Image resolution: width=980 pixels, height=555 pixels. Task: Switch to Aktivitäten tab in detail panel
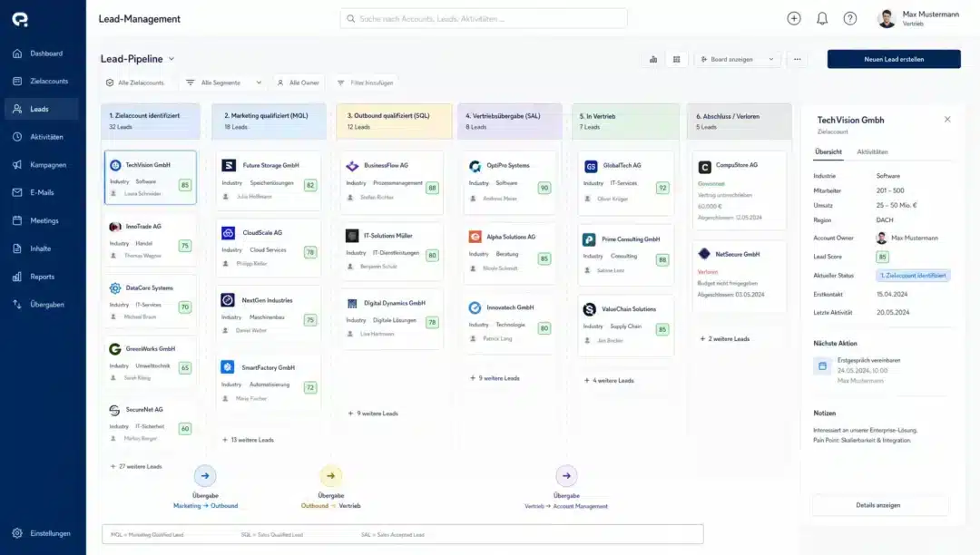click(x=872, y=151)
